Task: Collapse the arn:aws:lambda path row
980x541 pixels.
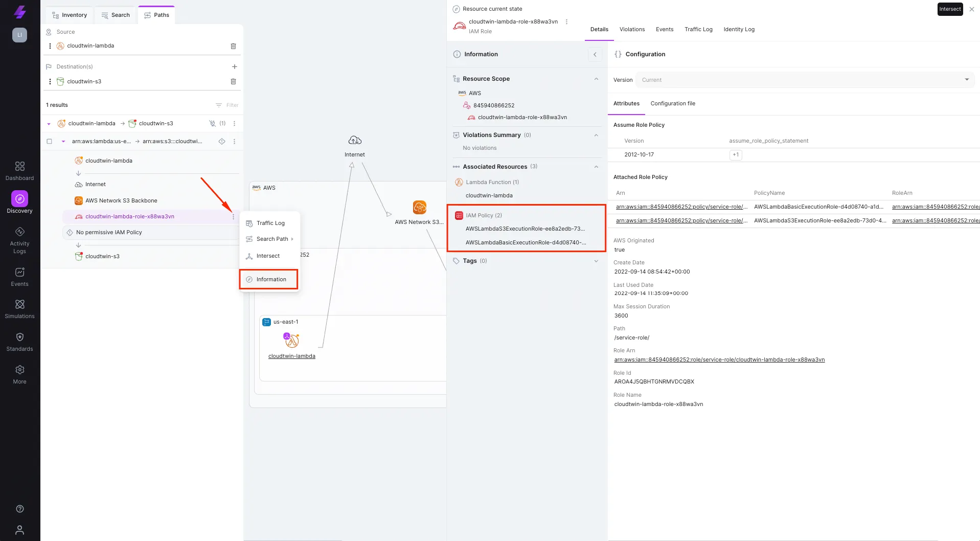Action: pyautogui.click(x=63, y=142)
